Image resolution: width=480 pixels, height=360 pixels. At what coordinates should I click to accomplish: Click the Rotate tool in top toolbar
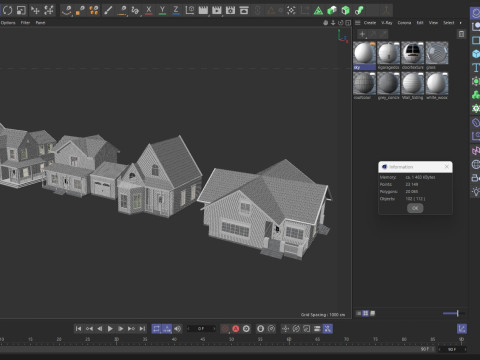point(7,10)
